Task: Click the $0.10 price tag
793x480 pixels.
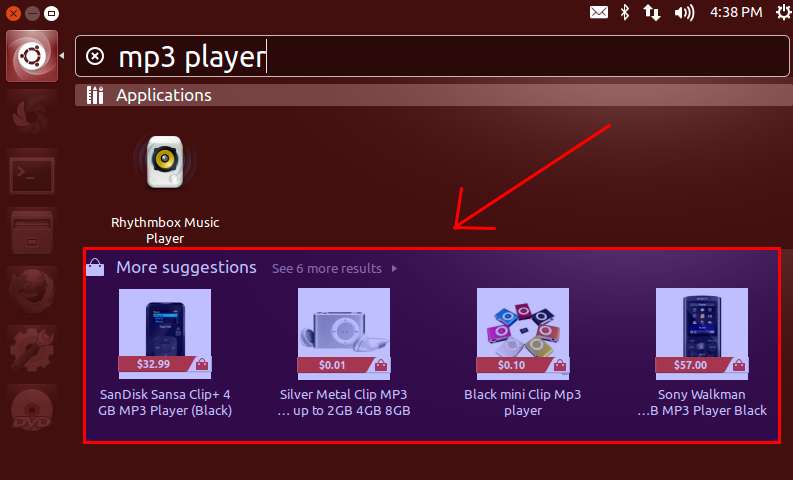Action: coord(511,365)
